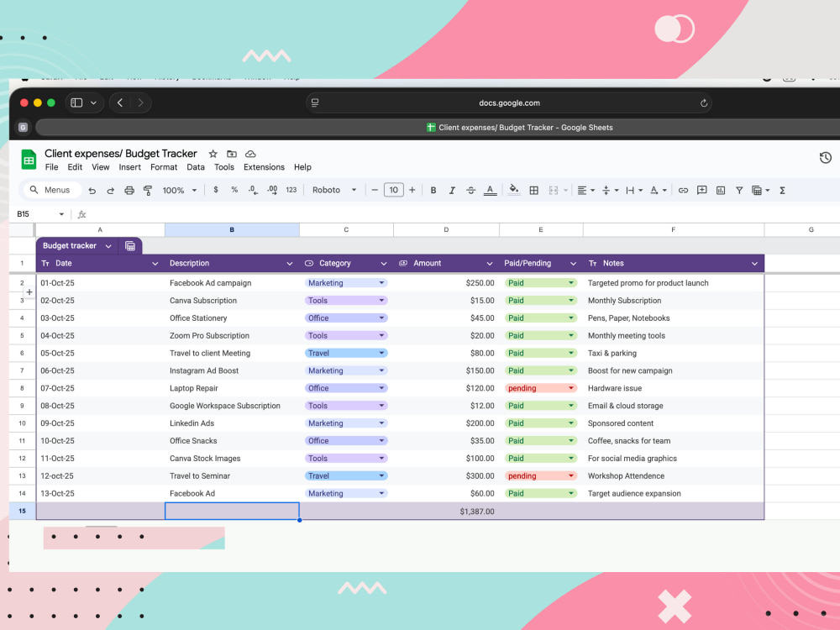The height and width of the screenshot is (630, 840).
Task: Click the cloud document status icon
Action: 250,154
